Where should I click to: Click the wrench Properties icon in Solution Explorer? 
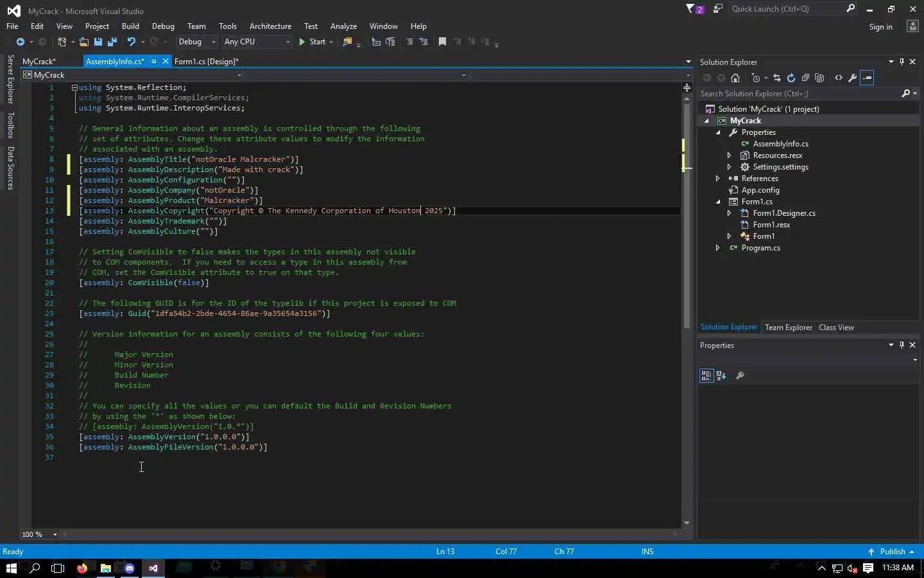pyautogui.click(x=853, y=78)
